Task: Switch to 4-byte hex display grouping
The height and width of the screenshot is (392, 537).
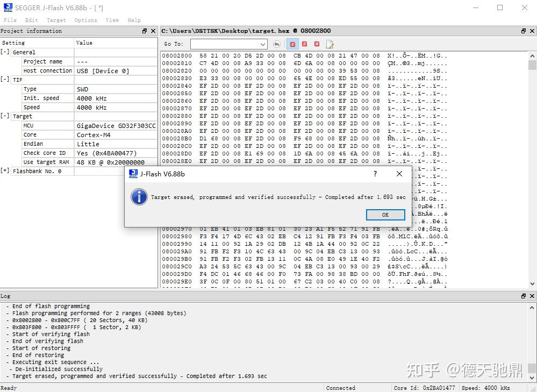Action: point(316,44)
